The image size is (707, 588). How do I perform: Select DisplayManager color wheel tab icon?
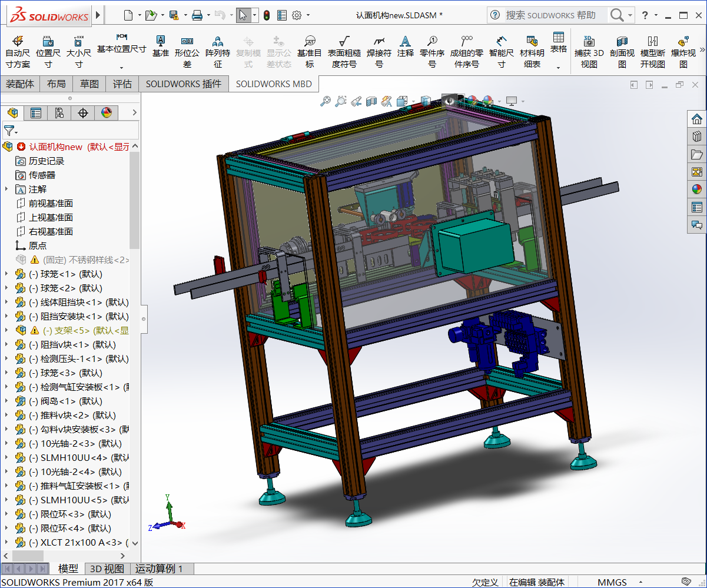(107, 112)
